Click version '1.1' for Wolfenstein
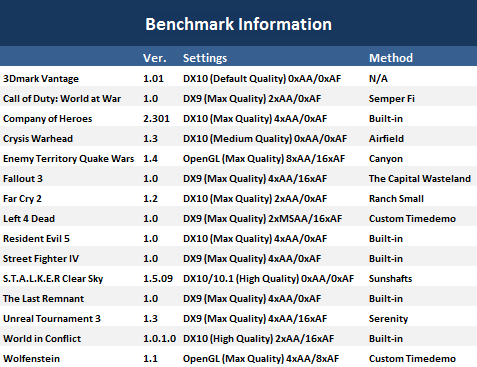This screenshot has width=477, height=367. point(150,359)
